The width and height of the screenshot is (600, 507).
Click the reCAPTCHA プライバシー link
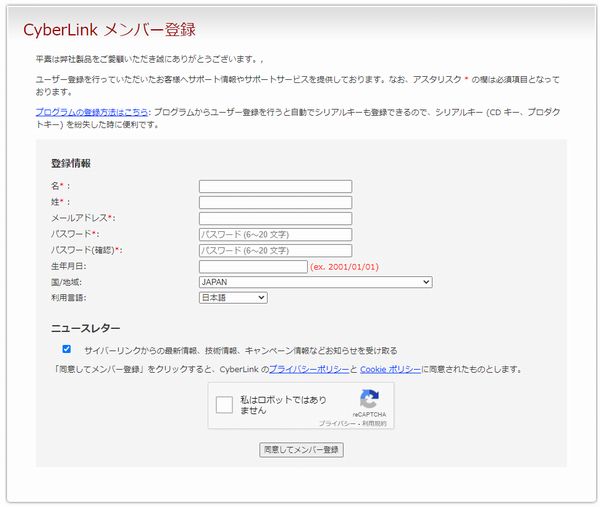338,424
